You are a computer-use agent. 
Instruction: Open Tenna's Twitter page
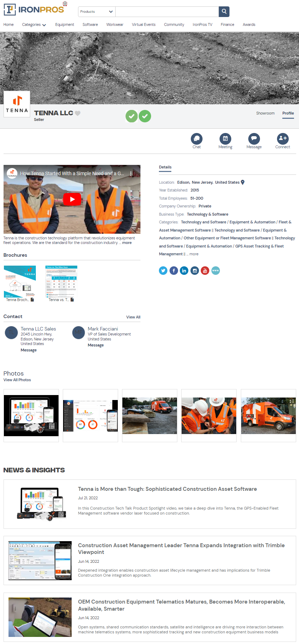163,271
